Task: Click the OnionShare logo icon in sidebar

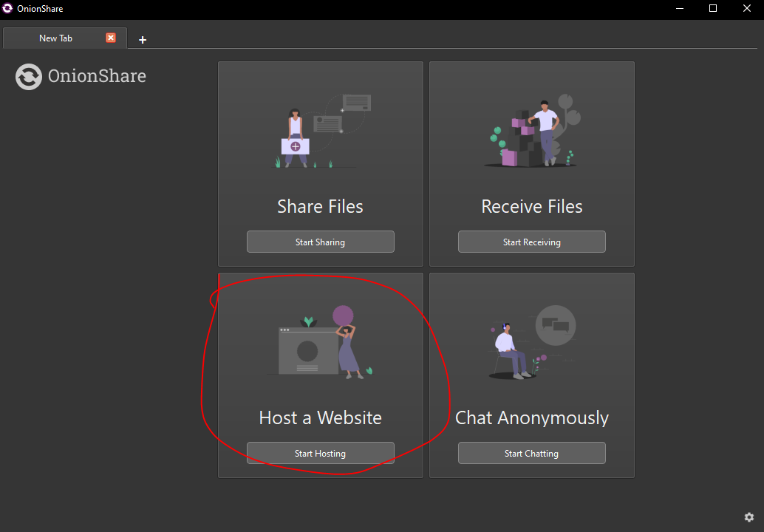Action: point(29,77)
